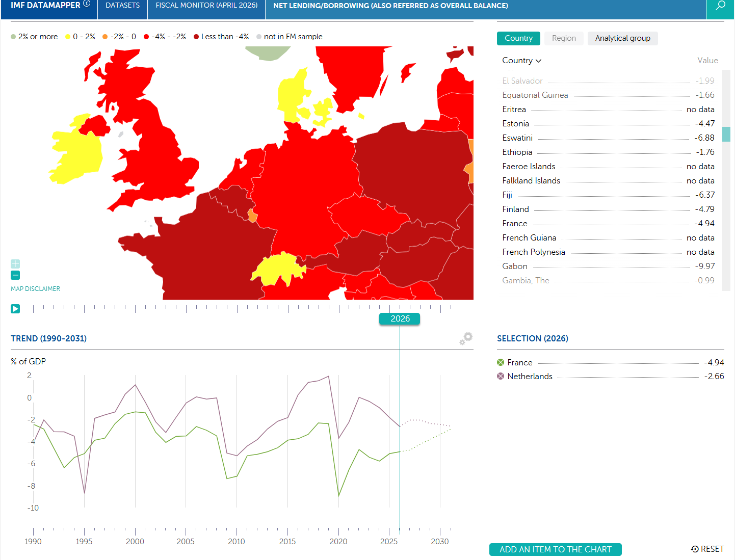The height and width of the screenshot is (560, 735).
Task: Select Finland in the country list
Action: point(608,209)
